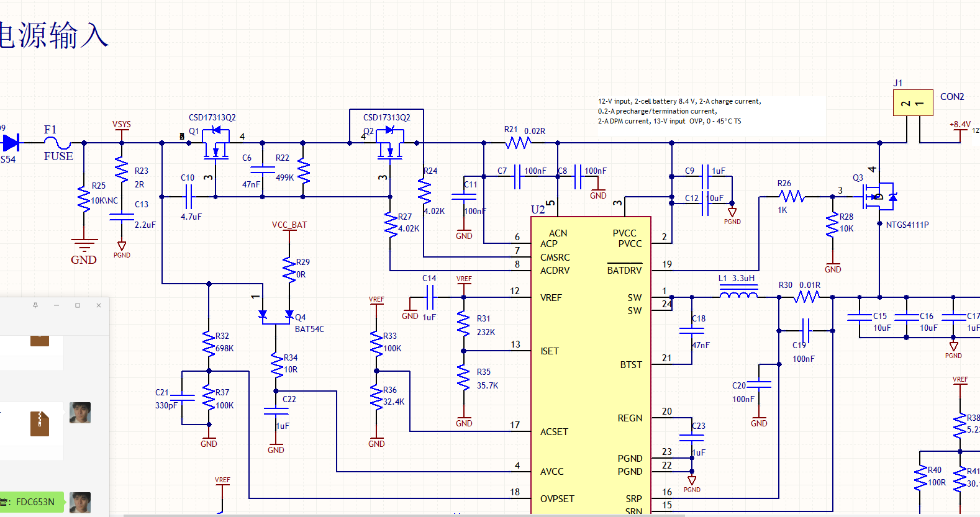Click the 电源输入 sheet title text
980x517 pixels.
[53, 35]
